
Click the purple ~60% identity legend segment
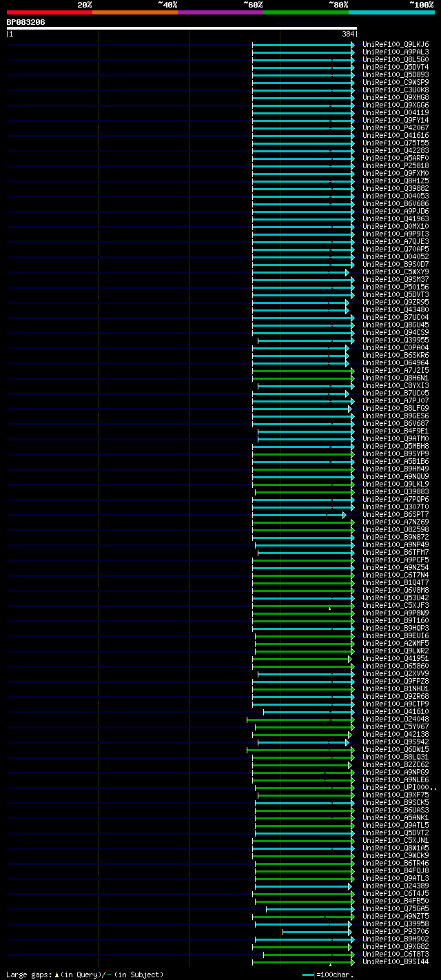(x=220, y=12)
